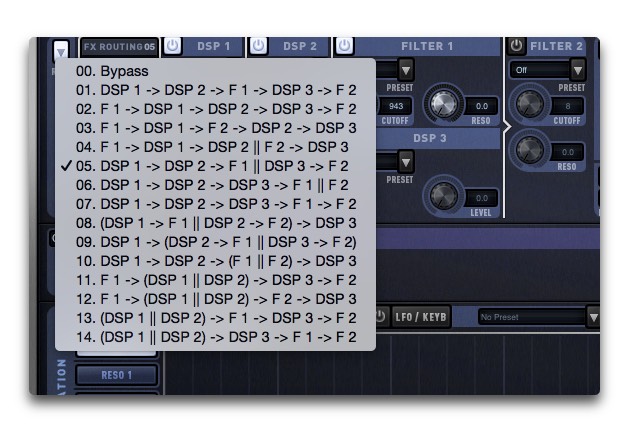Choose routing 03. F 1 -> DSP 1 -> F 2 -> DSP 2 -> DSP 3
This screenshot has height=431, width=629.
[x=215, y=128]
